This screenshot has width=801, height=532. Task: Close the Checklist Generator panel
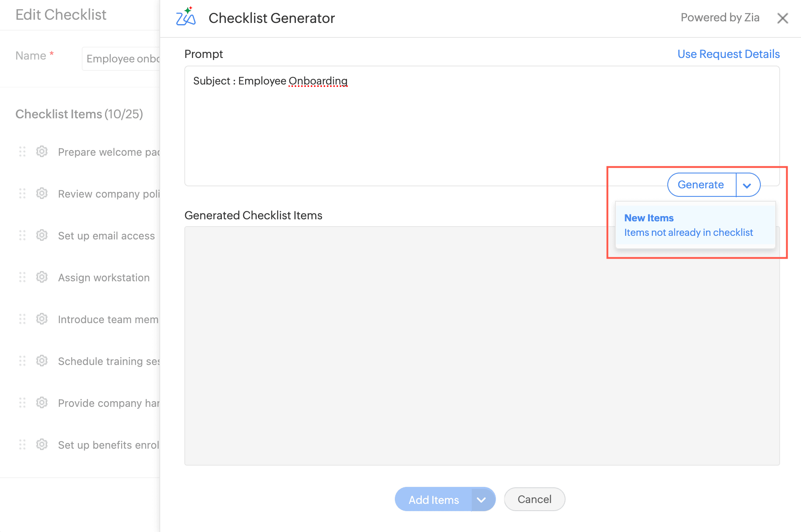[782, 18]
